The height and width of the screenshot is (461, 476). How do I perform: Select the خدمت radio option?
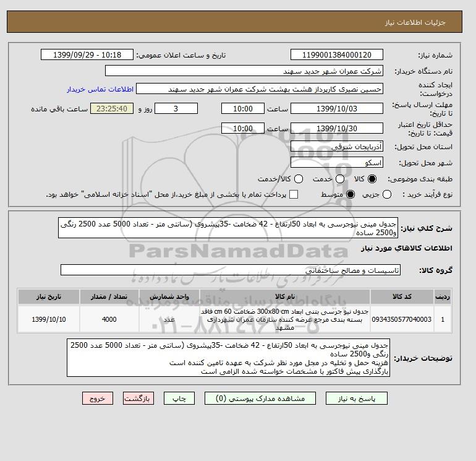coord(340,179)
